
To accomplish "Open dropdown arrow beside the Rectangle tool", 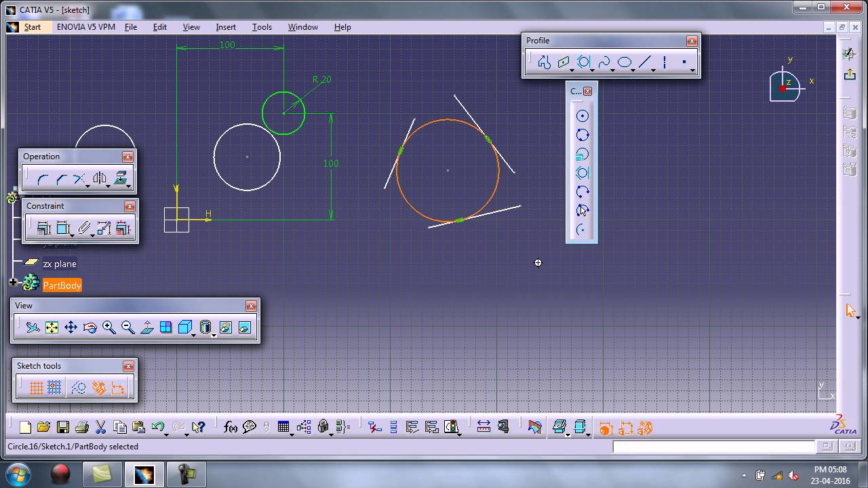I will tap(572, 70).
